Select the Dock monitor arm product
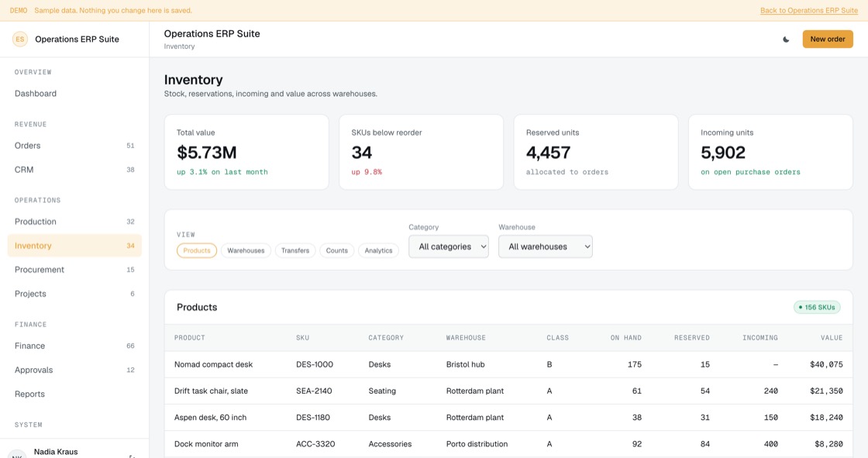The image size is (868, 458). 206,444
